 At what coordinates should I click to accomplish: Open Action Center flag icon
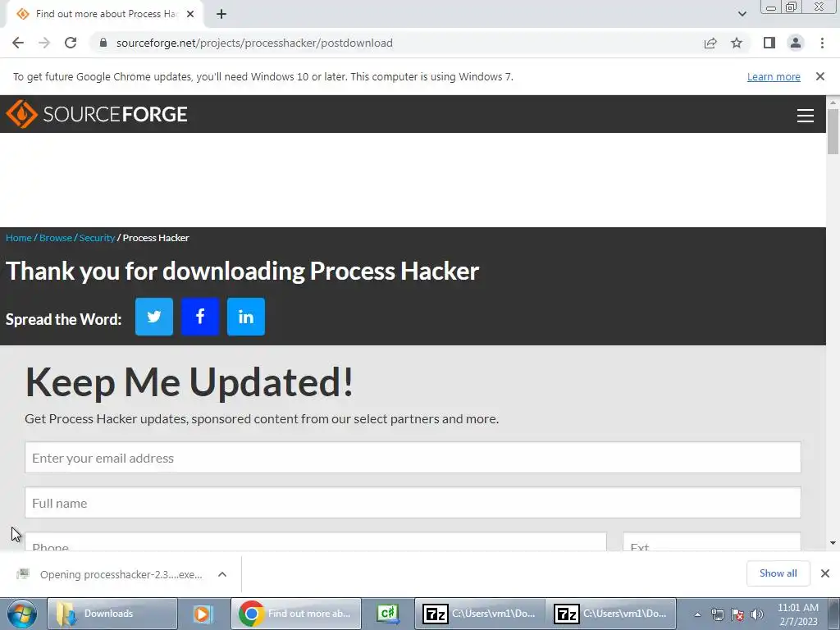pos(737,614)
